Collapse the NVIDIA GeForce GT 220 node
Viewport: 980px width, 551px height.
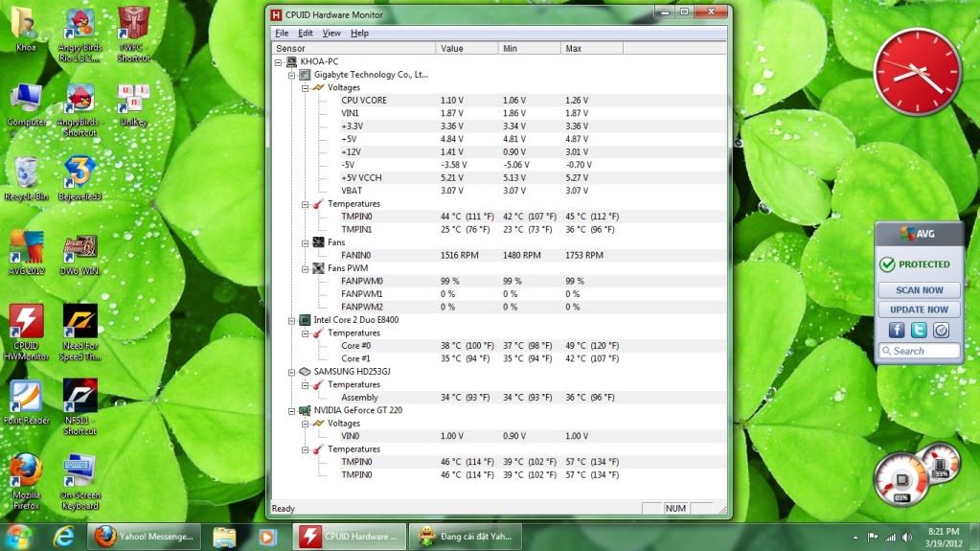(x=291, y=410)
